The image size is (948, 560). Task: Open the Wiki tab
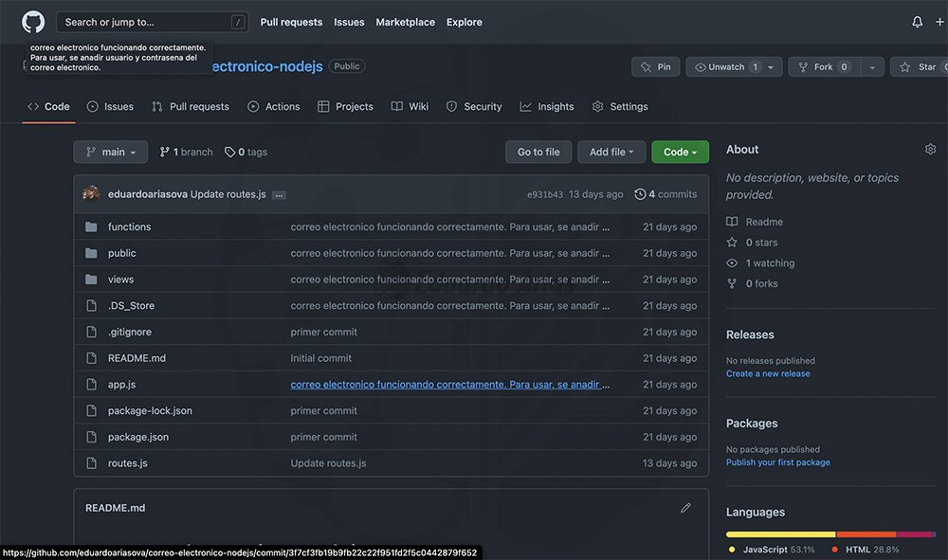tap(410, 106)
